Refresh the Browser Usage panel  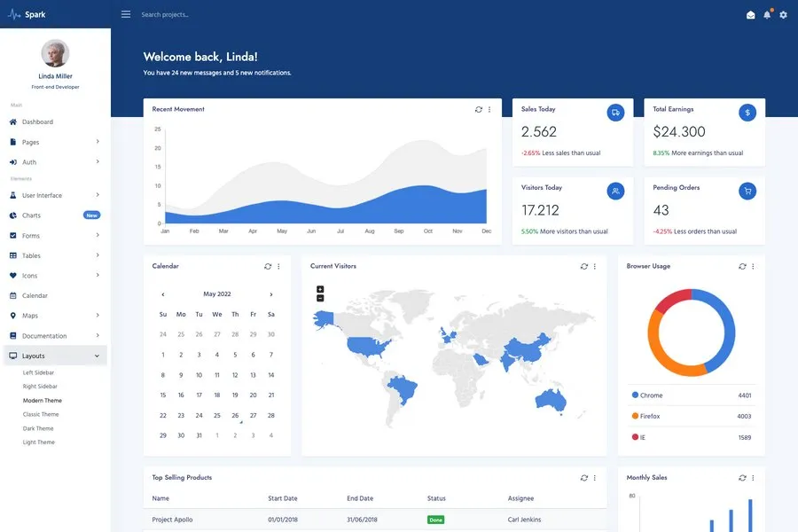[742, 266]
